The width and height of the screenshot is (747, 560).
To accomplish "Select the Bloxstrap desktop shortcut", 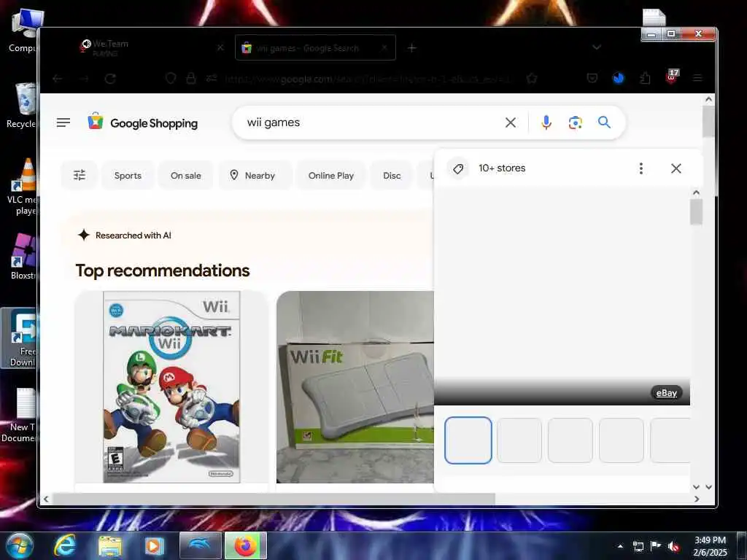I will click(21, 256).
